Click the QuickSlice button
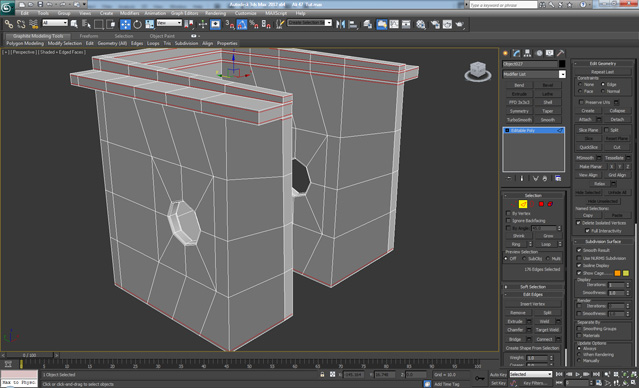Image resolution: width=639 pixels, height=388 pixels. 588,147
